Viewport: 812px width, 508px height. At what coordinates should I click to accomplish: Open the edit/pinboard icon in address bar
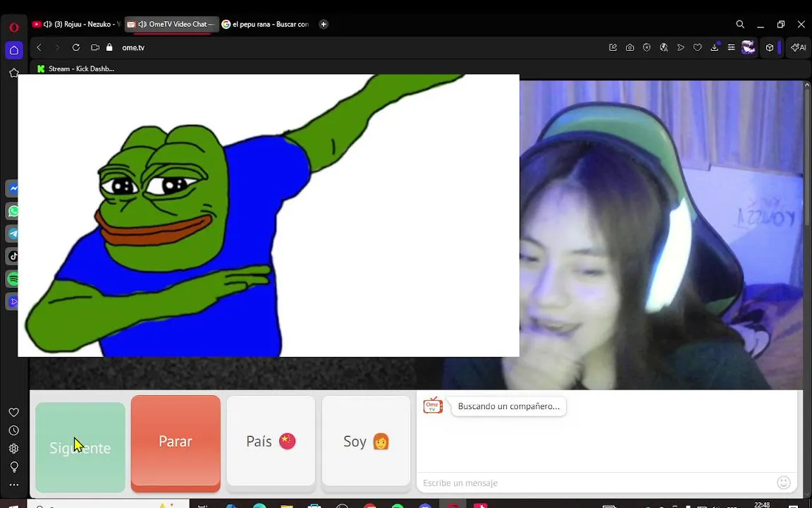[x=613, y=47]
